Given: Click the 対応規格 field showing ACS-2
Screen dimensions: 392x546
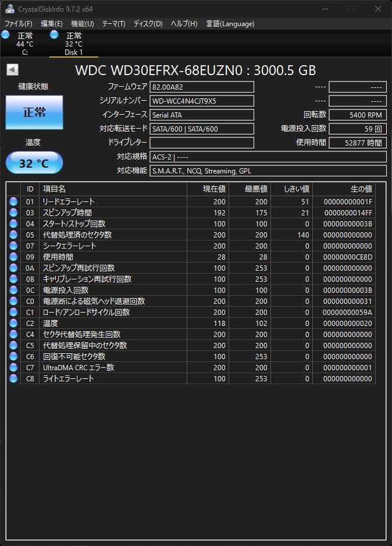Looking at the screenshot, I should (268, 157).
